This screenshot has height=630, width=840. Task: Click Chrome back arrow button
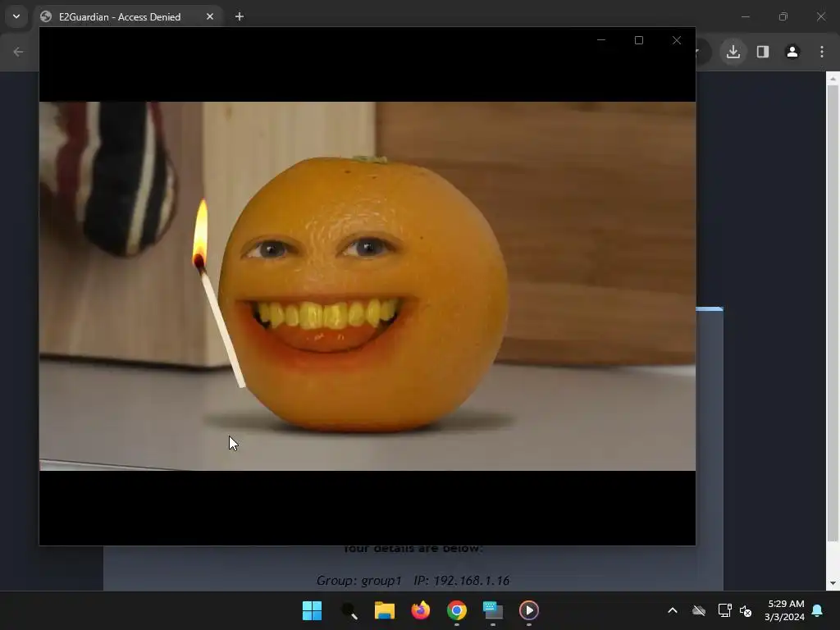pyautogui.click(x=18, y=52)
